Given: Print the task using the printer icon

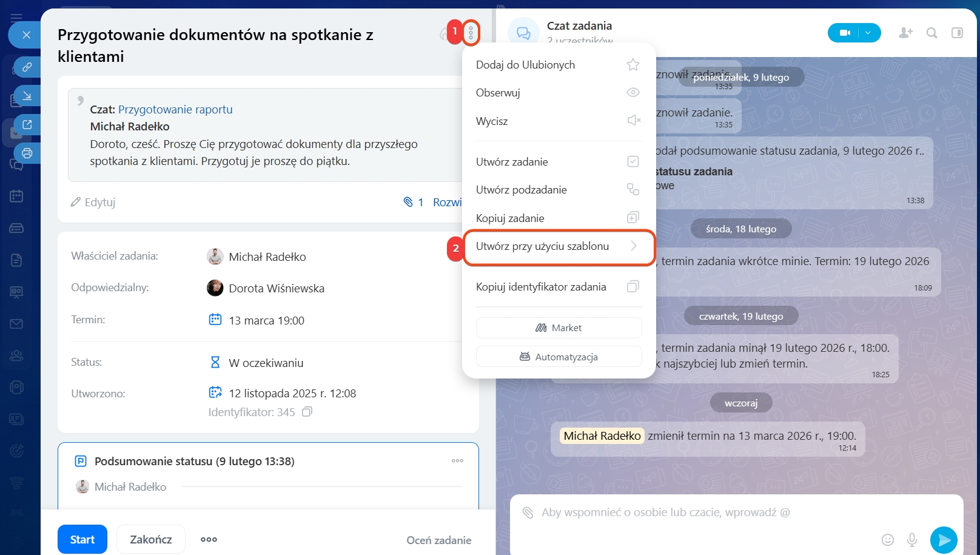Looking at the screenshot, I should [x=27, y=153].
